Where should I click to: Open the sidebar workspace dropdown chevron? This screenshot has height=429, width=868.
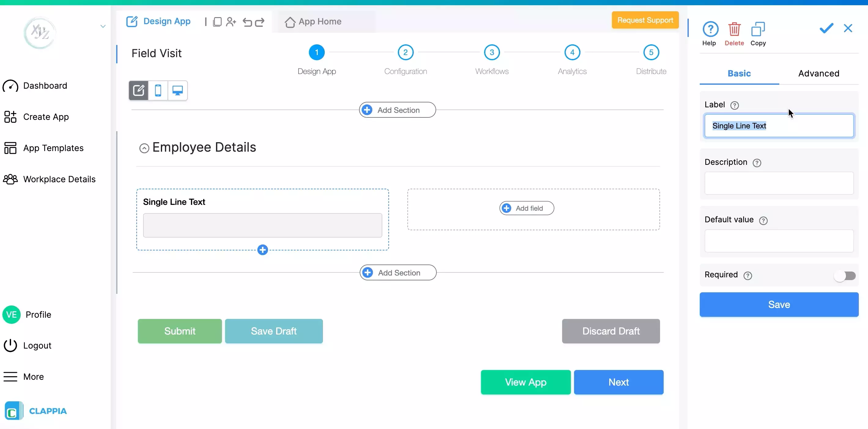(103, 26)
